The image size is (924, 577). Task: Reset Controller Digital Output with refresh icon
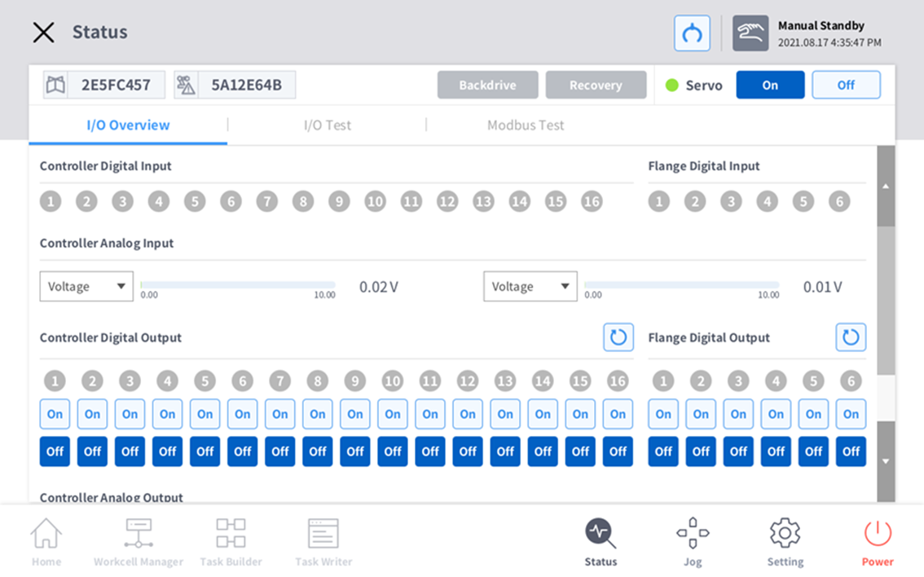pyautogui.click(x=618, y=337)
